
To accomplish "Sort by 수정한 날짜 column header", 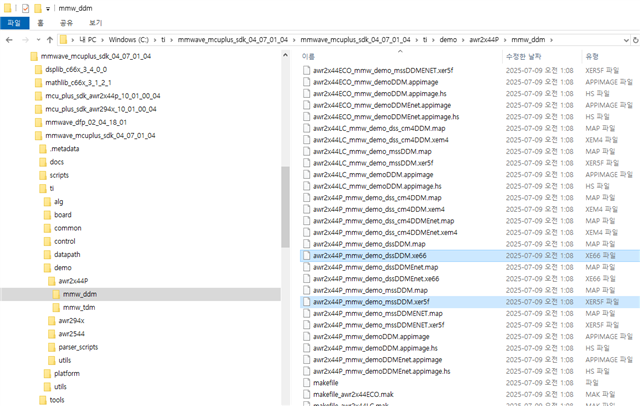I will tap(523, 56).
